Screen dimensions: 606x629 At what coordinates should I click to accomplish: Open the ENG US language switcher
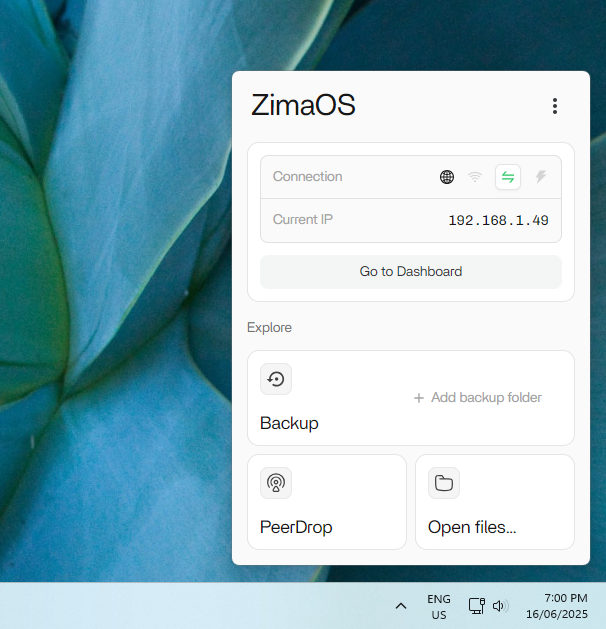[439, 607]
